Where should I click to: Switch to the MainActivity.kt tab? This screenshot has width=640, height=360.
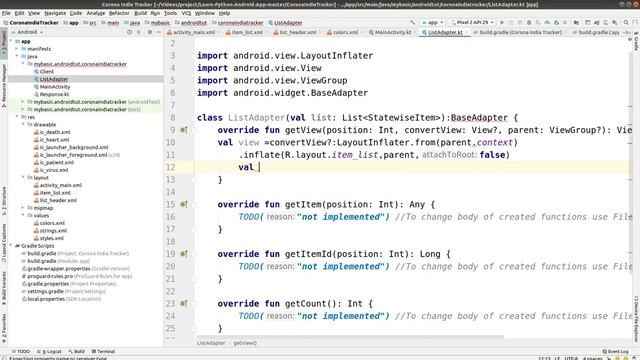[x=392, y=32]
